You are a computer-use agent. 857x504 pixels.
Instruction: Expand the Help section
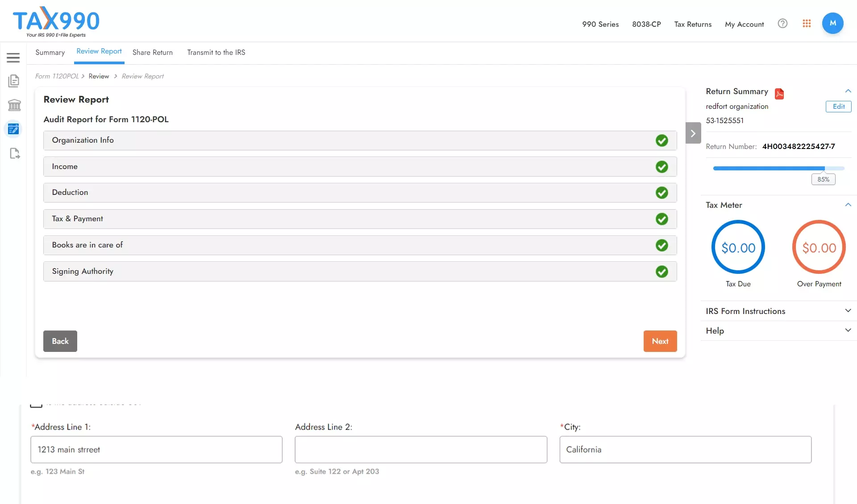848,330
